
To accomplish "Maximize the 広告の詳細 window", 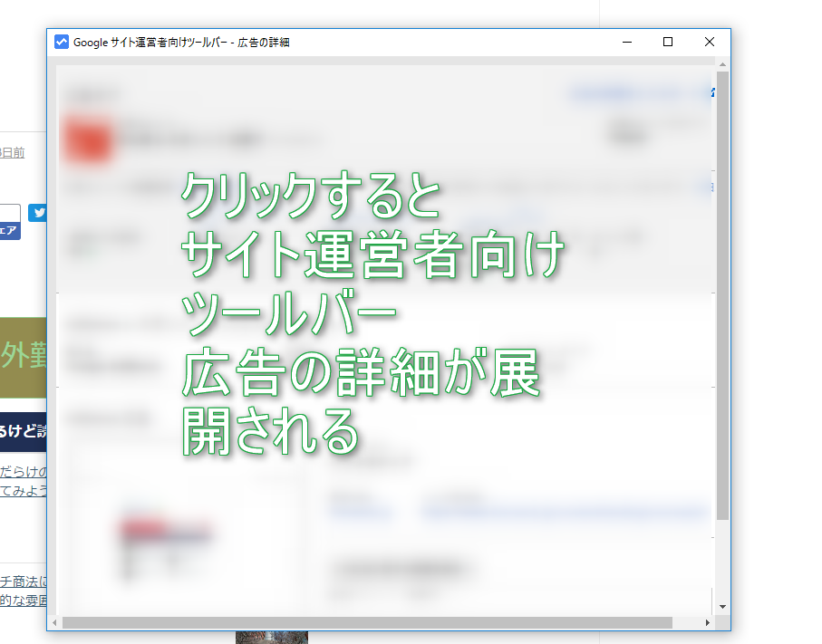I will click(x=668, y=42).
